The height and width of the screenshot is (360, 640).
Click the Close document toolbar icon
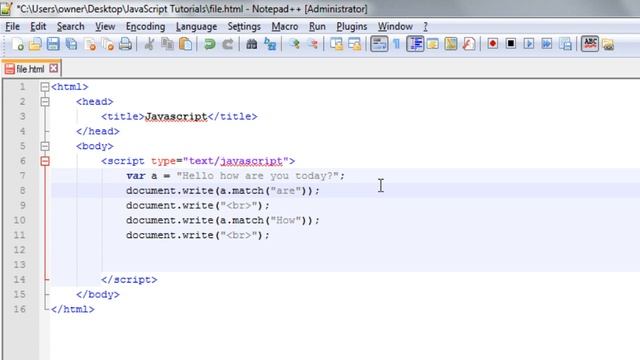(x=90, y=44)
